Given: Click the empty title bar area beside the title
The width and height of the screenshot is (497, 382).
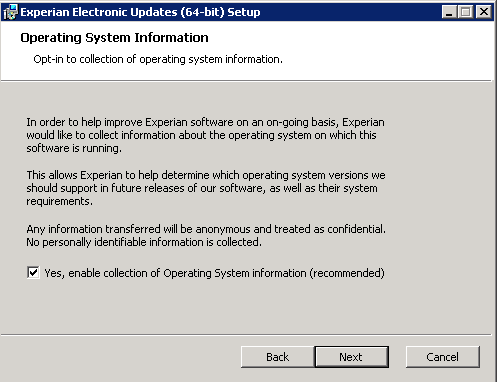Looking at the screenshot, I should (350, 12).
